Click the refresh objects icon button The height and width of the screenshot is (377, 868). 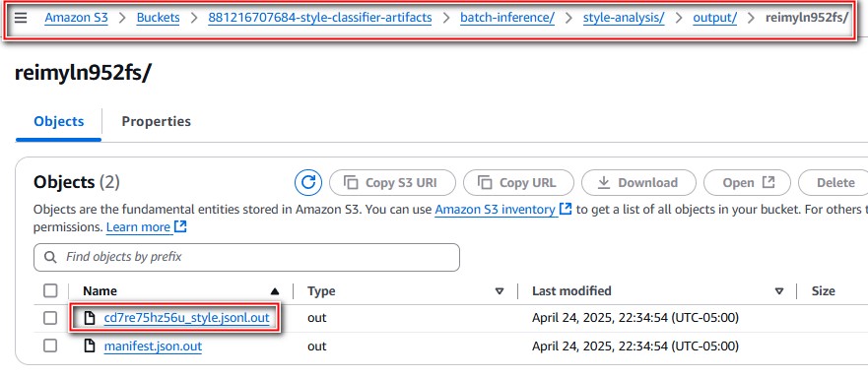point(308,182)
